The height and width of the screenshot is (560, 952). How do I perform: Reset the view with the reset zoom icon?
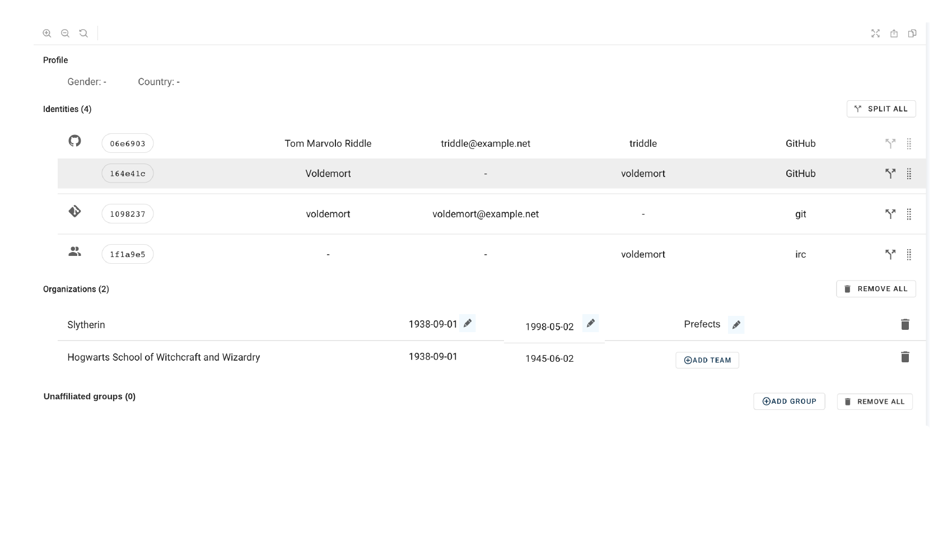coord(83,33)
